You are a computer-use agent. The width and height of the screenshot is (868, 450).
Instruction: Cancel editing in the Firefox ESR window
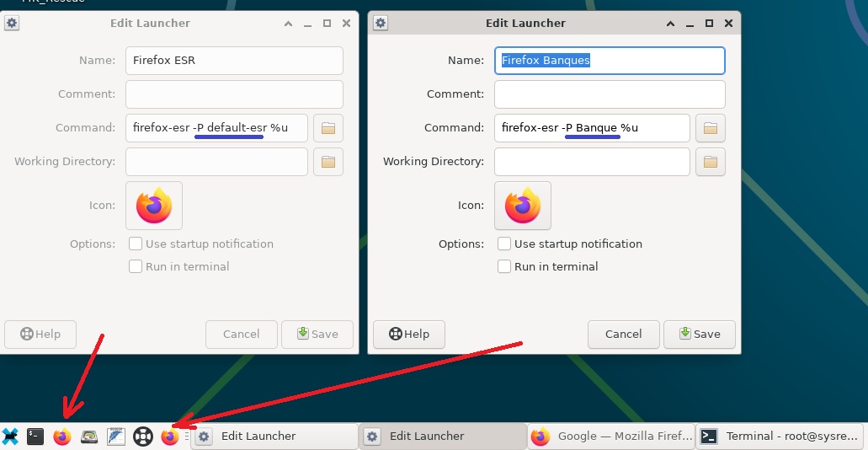click(242, 335)
